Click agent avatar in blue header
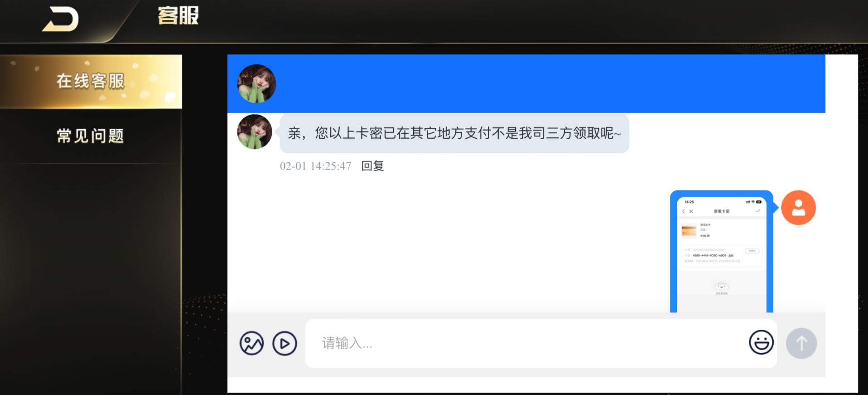The height and width of the screenshot is (395, 868). tap(256, 83)
